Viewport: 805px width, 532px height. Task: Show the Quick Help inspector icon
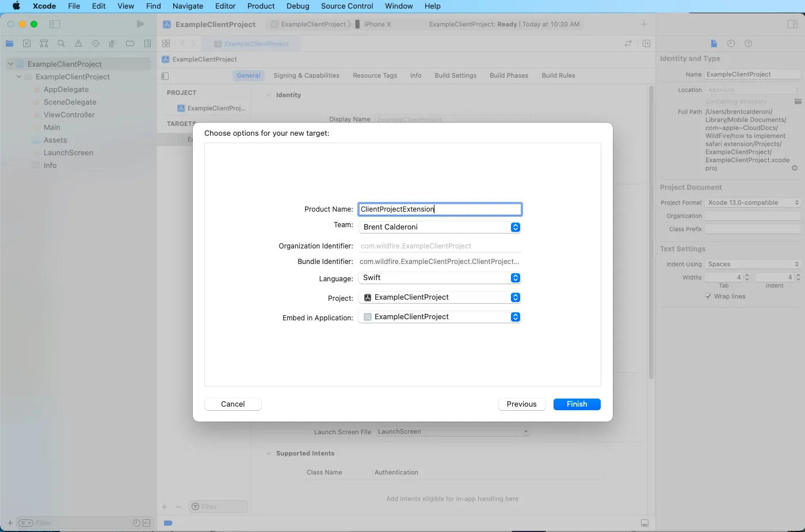pyautogui.click(x=748, y=44)
